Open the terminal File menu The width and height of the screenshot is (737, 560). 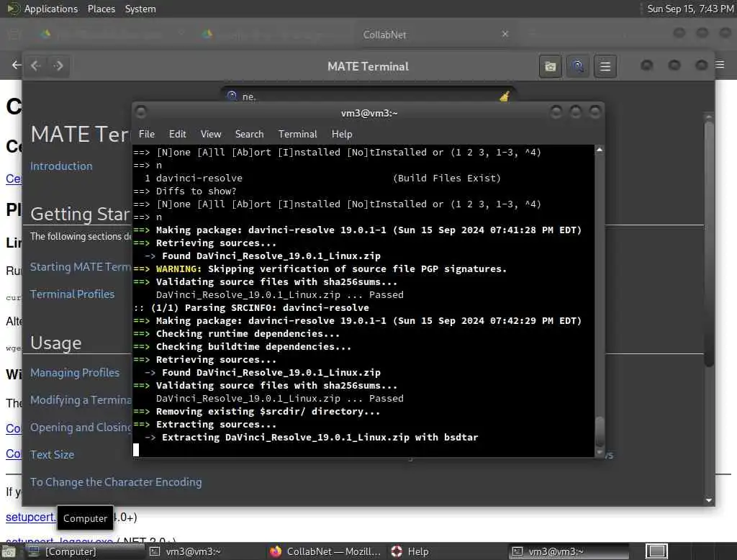point(147,134)
